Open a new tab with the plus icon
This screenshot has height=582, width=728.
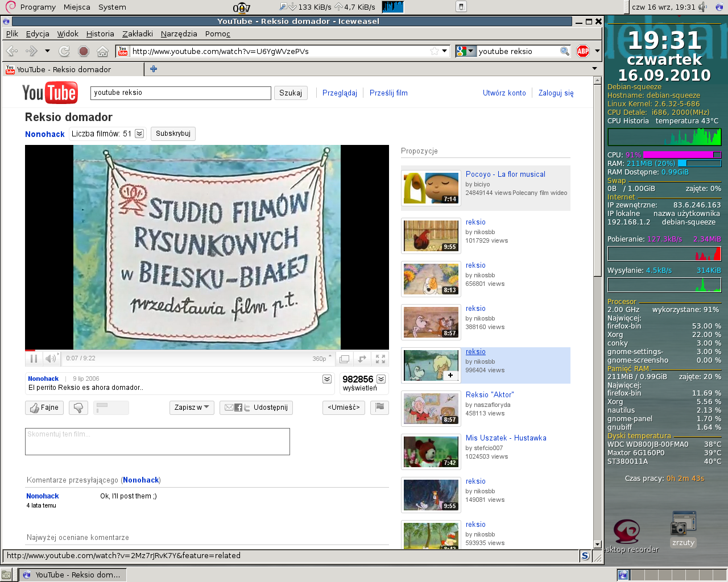[153, 69]
